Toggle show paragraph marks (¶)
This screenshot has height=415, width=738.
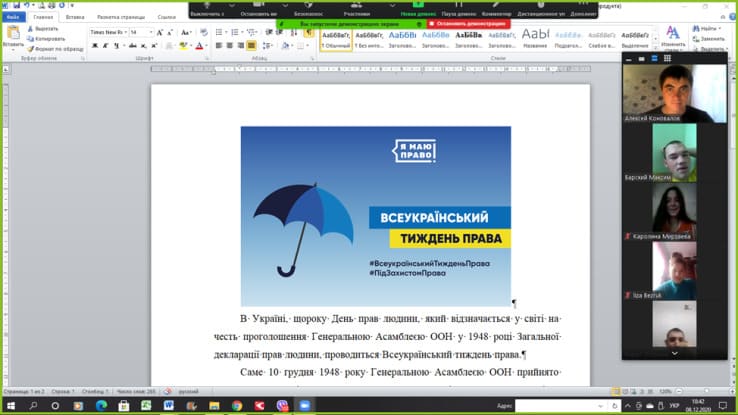(309, 32)
